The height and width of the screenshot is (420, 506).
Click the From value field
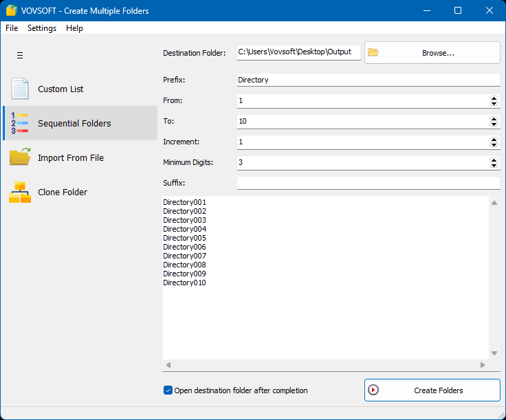coord(363,101)
